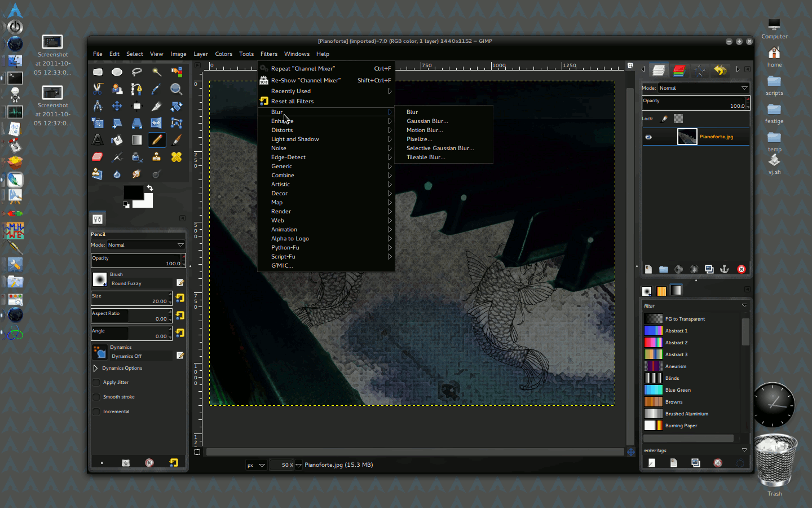Choose Pixelize... from Blur submenu
The width and height of the screenshot is (812, 508).
(x=420, y=139)
